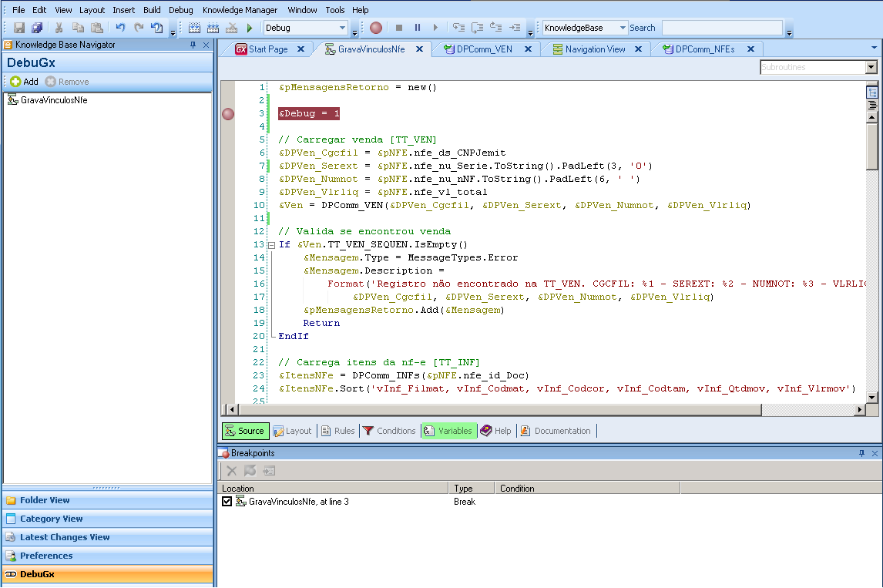Image resolution: width=883 pixels, height=588 pixels.
Task: Collapse the If block at line 13
Action: [x=271, y=245]
